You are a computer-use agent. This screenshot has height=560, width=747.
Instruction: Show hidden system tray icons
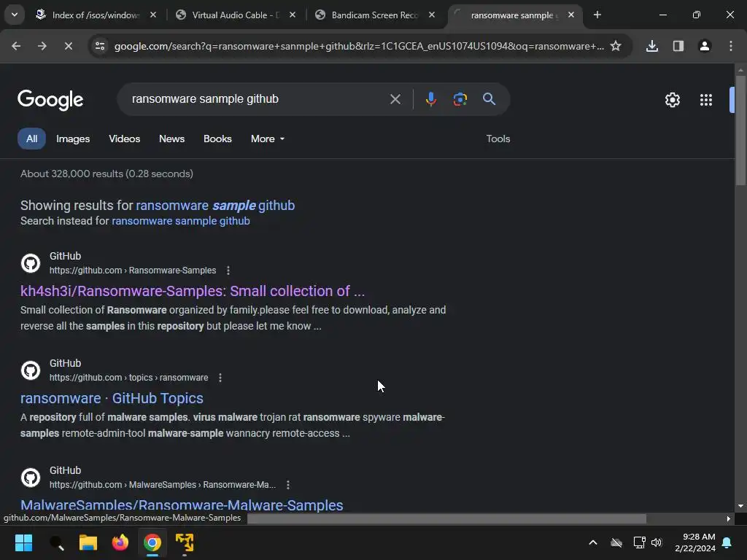(x=593, y=542)
